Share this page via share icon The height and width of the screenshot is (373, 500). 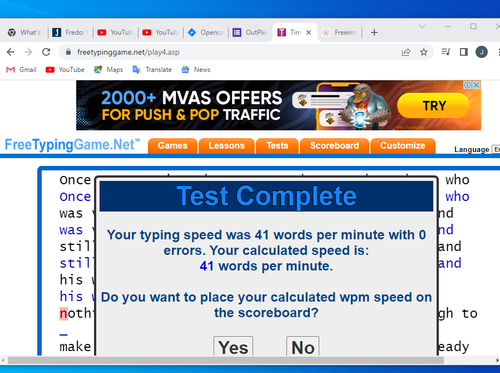406,52
